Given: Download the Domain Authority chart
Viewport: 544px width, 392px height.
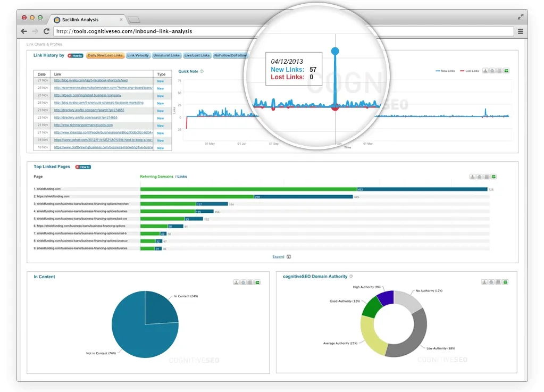Looking at the screenshot, I should [484, 282].
